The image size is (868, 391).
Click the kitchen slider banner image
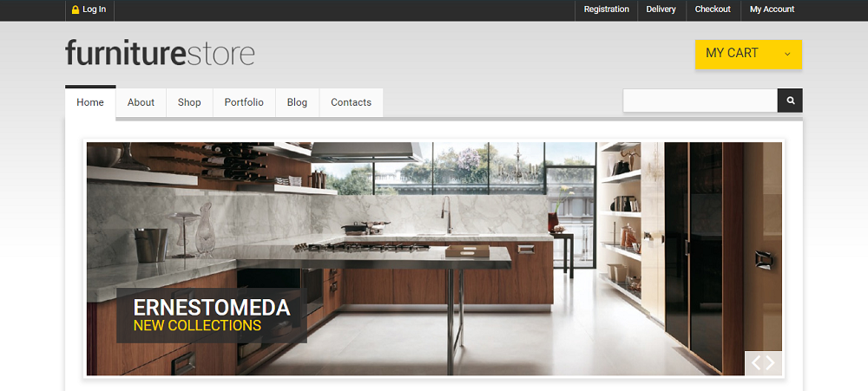[434, 259]
